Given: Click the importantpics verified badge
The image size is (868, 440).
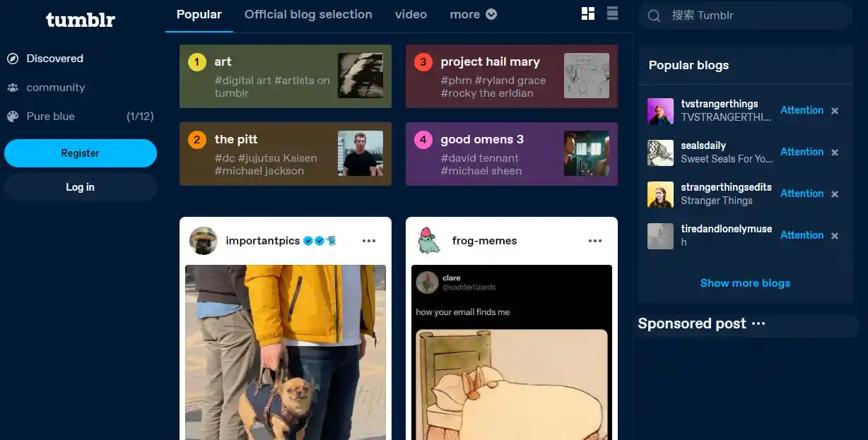Looking at the screenshot, I should click(308, 241).
